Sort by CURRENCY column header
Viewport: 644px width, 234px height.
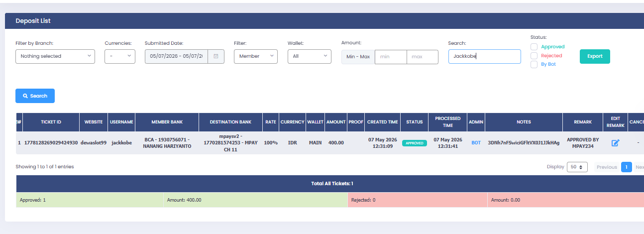click(x=292, y=122)
